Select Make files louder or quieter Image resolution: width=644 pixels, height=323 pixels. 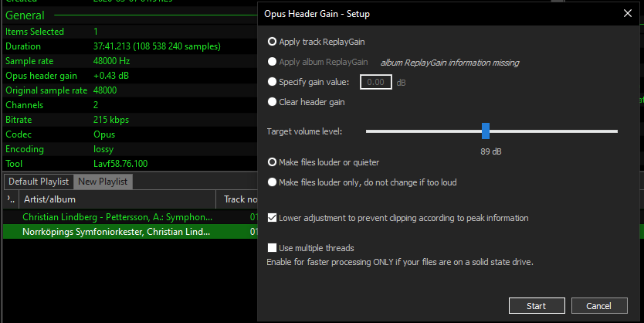click(x=272, y=162)
